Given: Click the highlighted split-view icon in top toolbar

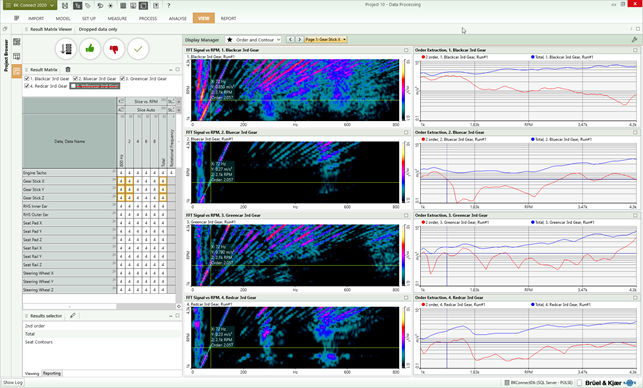Looking at the screenshot, I should coord(143,5).
